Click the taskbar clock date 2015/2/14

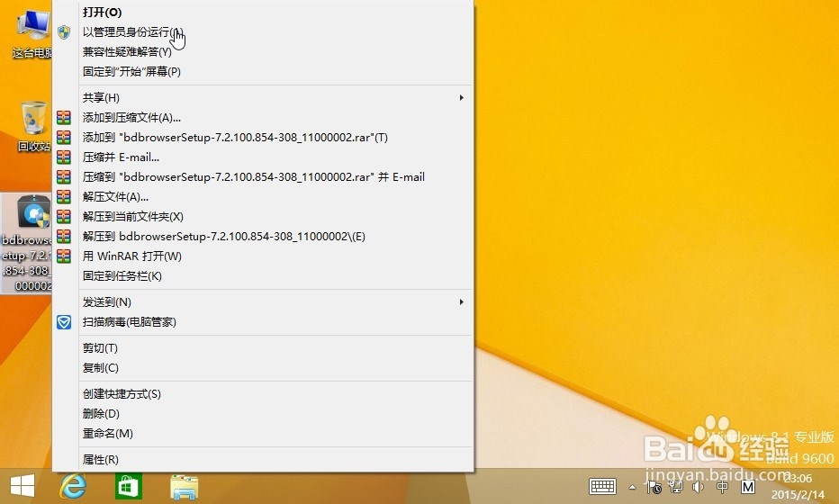[x=798, y=495]
